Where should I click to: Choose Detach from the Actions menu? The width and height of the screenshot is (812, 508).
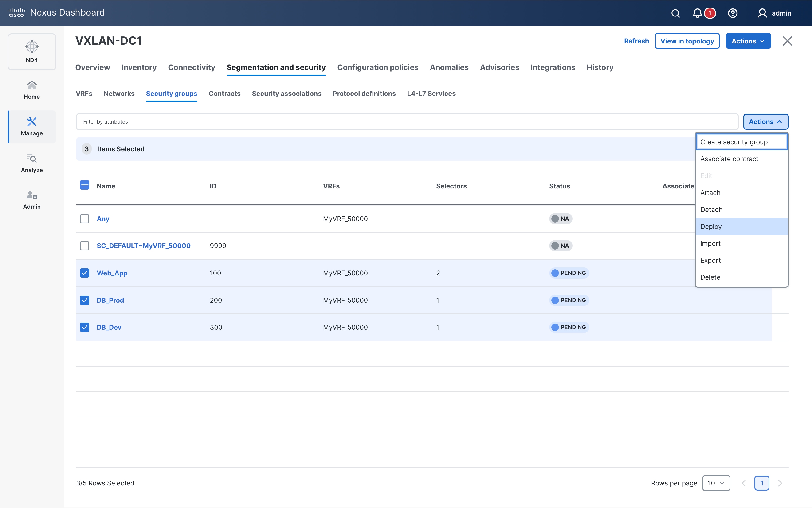coord(741,210)
